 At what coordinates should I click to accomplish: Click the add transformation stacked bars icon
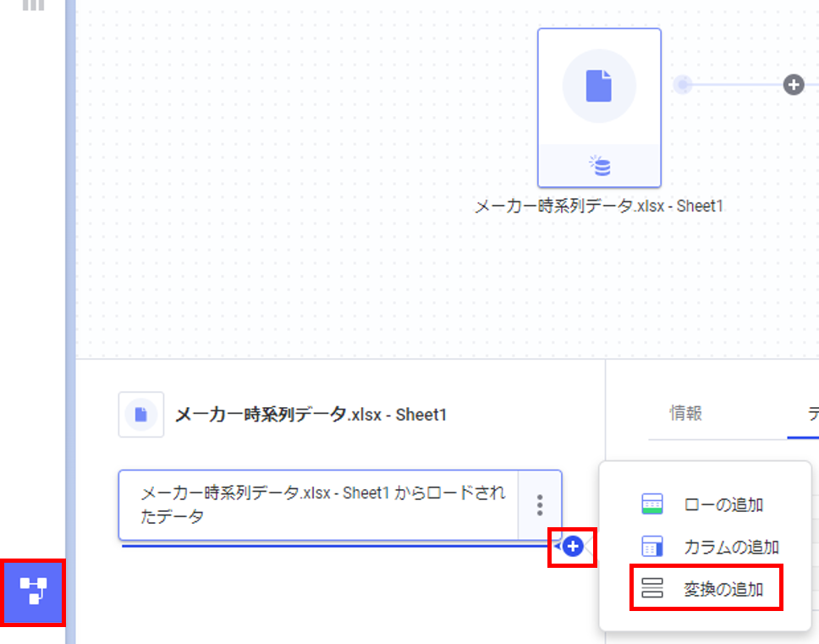(651, 588)
